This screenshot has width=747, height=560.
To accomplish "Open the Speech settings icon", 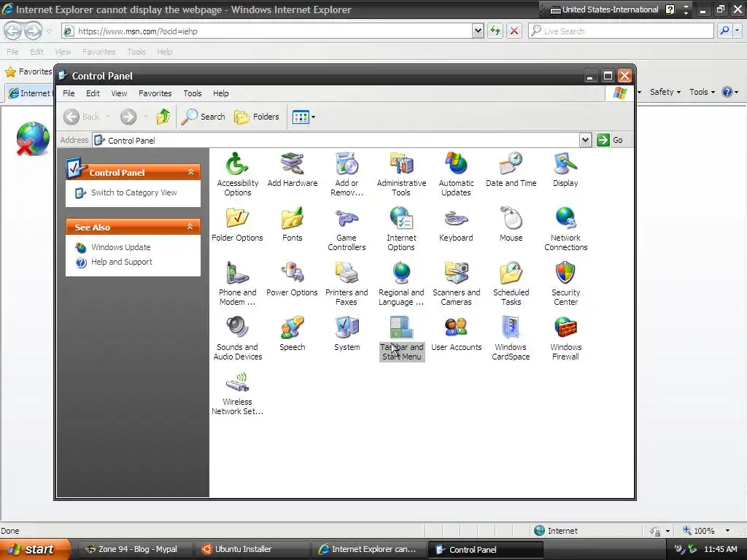I will click(x=292, y=334).
